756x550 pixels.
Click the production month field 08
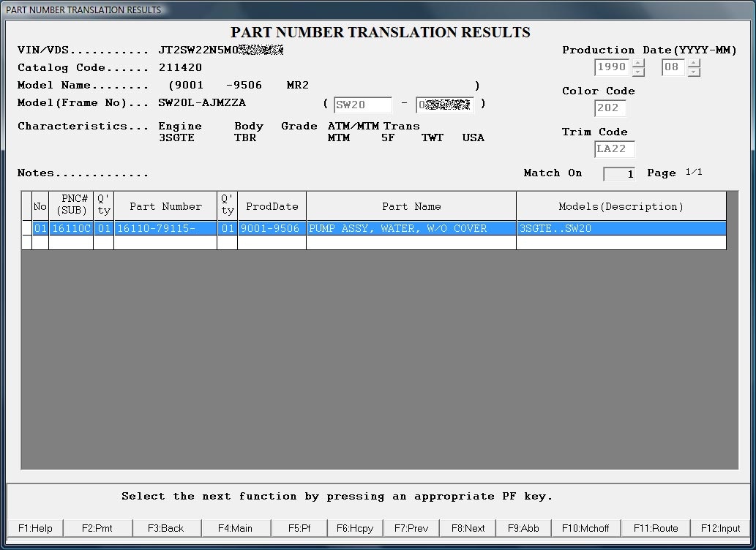675,67
